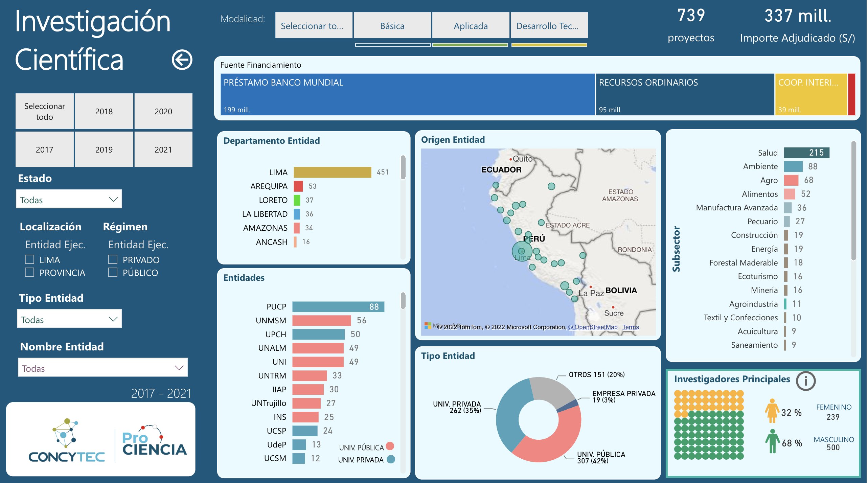Click the info icon beside Investigadores Principales
This screenshot has width=868, height=483.
coord(806,381)
